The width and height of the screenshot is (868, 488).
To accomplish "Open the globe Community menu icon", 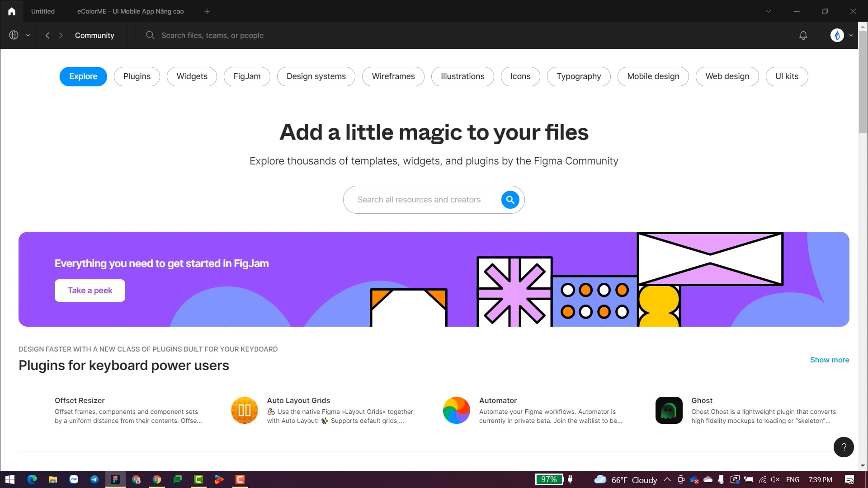I will tap(14, 35).
